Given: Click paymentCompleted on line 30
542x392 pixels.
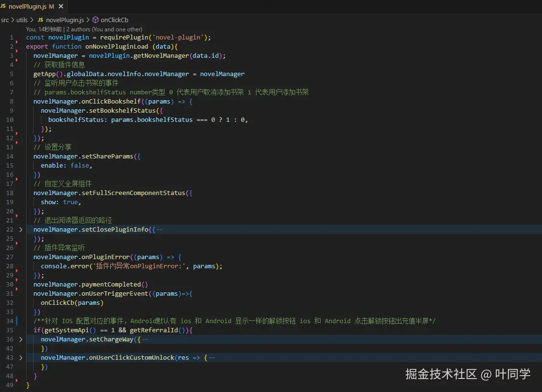Looking at the screenshot, I should 111,285.
